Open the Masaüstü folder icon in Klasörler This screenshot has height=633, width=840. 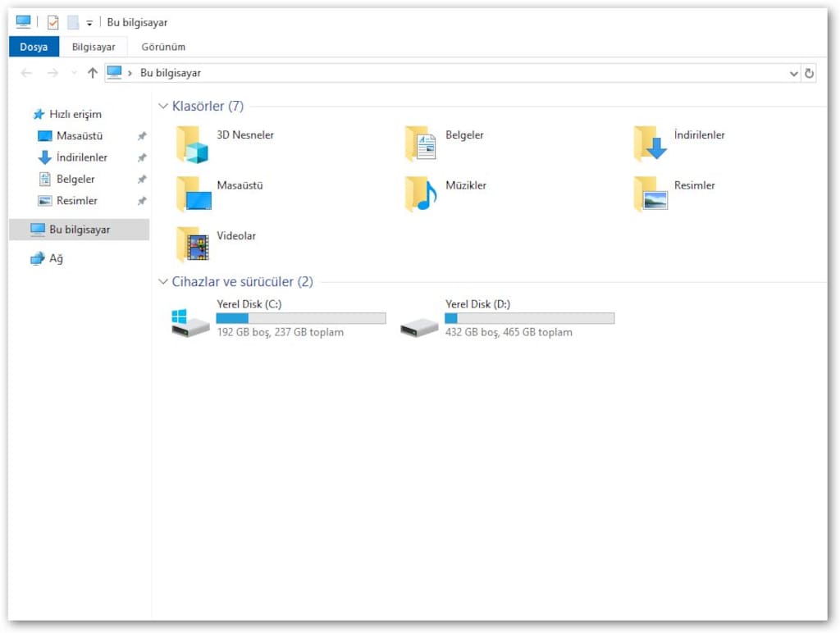point(194,194)
